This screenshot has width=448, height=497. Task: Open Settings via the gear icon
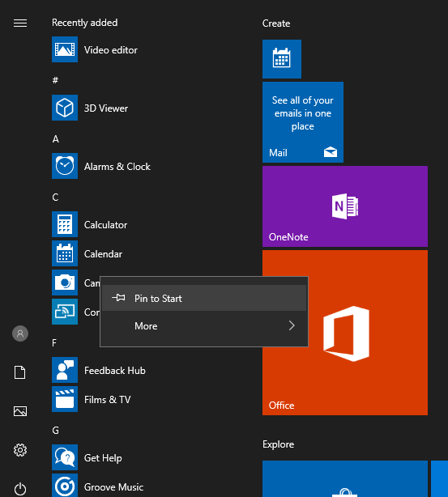(x=20, y=450)
